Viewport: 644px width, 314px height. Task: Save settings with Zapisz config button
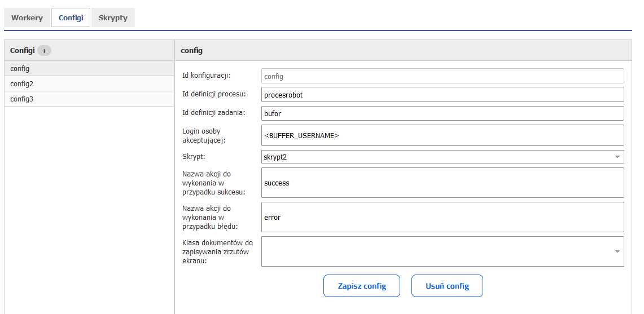coord(361,286)
